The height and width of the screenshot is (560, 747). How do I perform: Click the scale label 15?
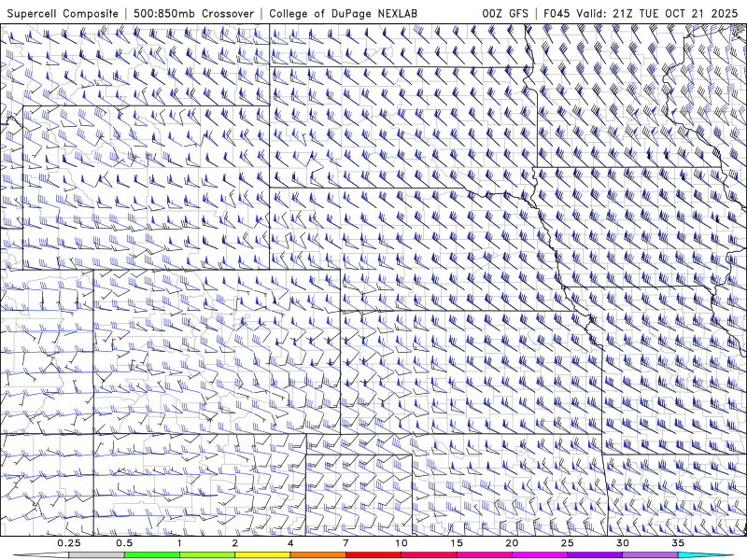[457, 543]
